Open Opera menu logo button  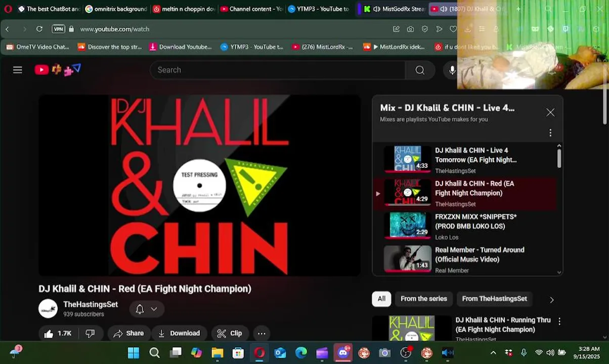(x=8, y=9)
